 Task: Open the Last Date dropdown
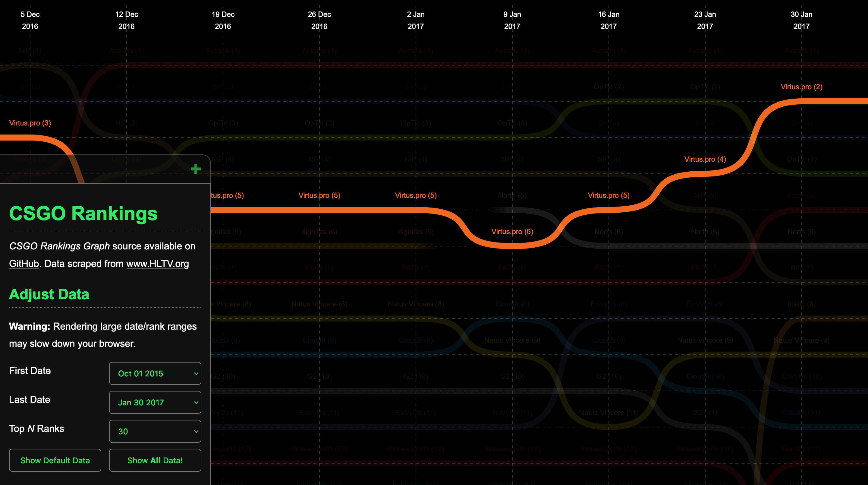click(x=155, y=402)
